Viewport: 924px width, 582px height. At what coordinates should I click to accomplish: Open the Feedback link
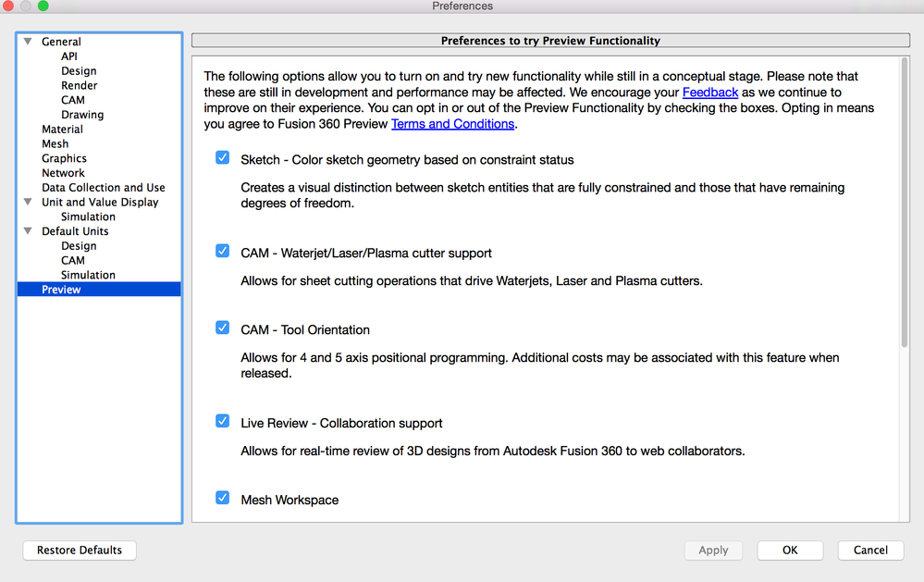[x=710, y=92]
